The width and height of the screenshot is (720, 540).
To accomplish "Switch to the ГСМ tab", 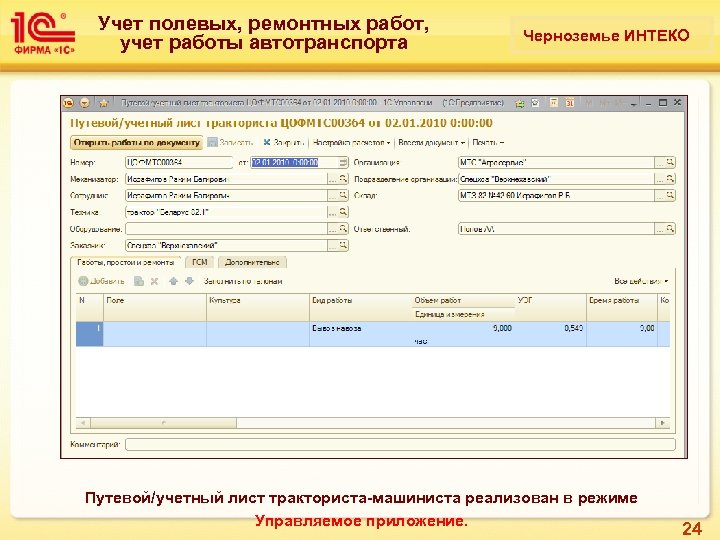I will 200,263.
